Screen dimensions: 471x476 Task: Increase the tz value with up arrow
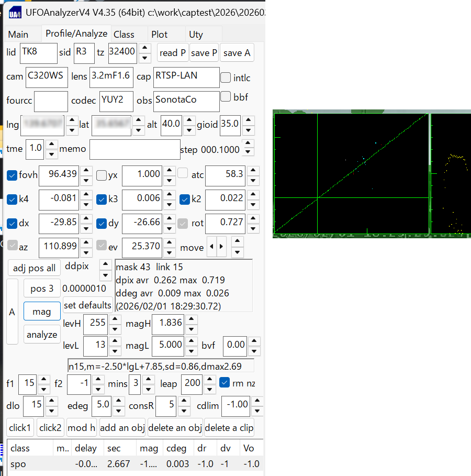pos(145,48)
